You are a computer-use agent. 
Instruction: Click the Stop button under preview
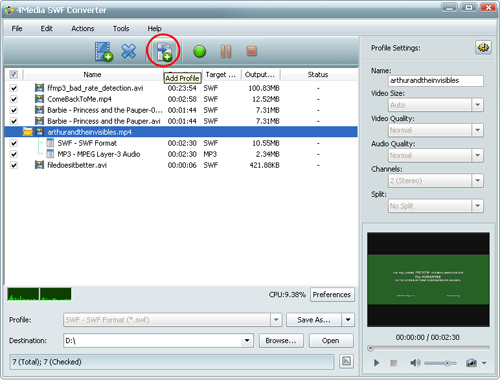(394, 363)
